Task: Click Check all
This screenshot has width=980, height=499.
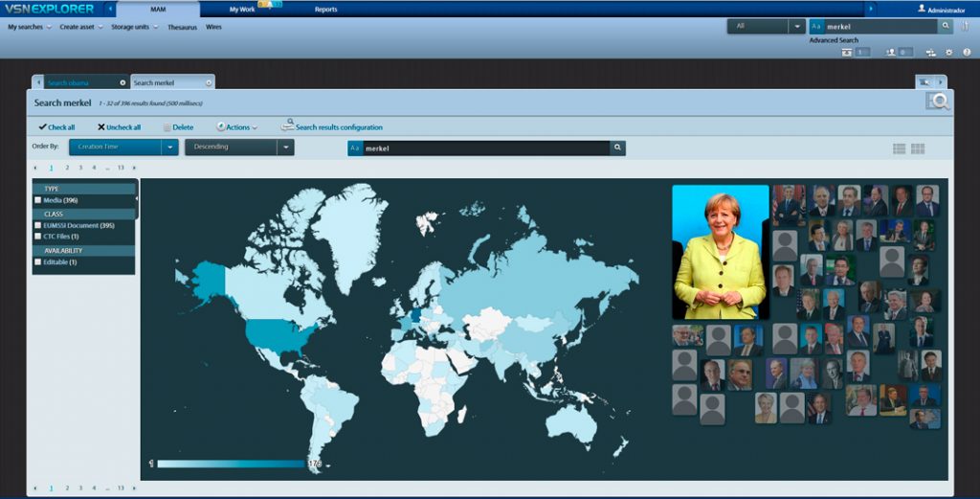Action: point(56,127)
